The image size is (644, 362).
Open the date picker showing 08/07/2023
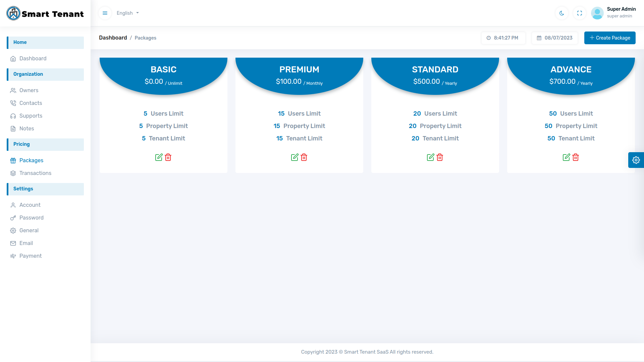tap(554, 38)
